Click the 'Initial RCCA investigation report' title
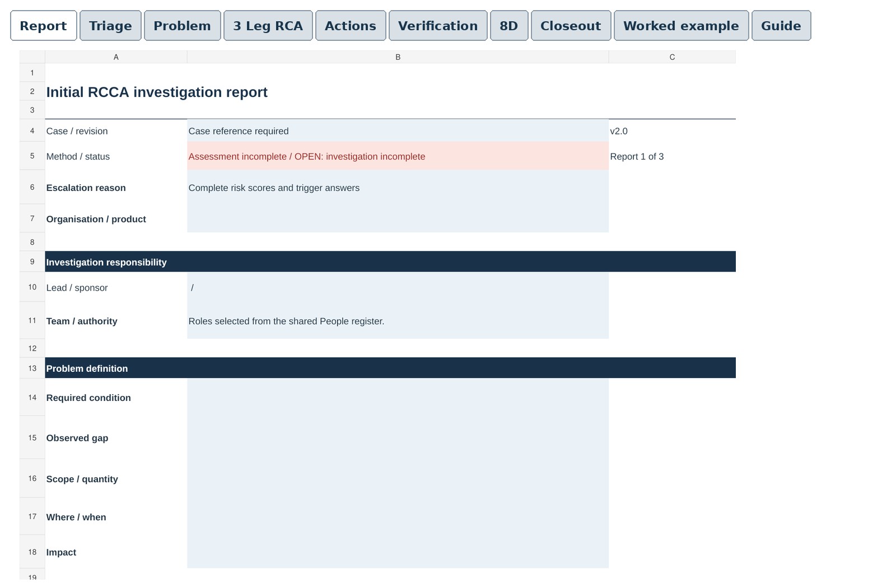This screenshot has height=588, width=896. [157, 92]
